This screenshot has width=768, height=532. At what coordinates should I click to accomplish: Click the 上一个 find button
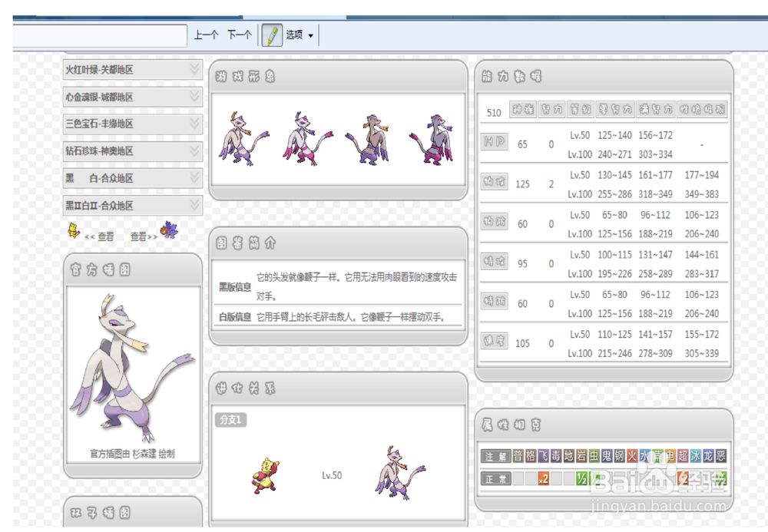(x=206, y=35)
